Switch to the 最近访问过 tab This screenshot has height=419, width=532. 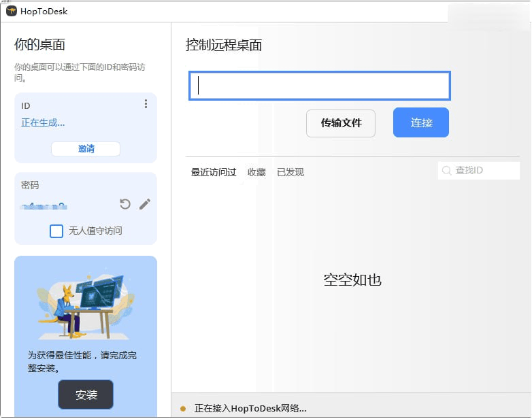click(x=214, y=172)
